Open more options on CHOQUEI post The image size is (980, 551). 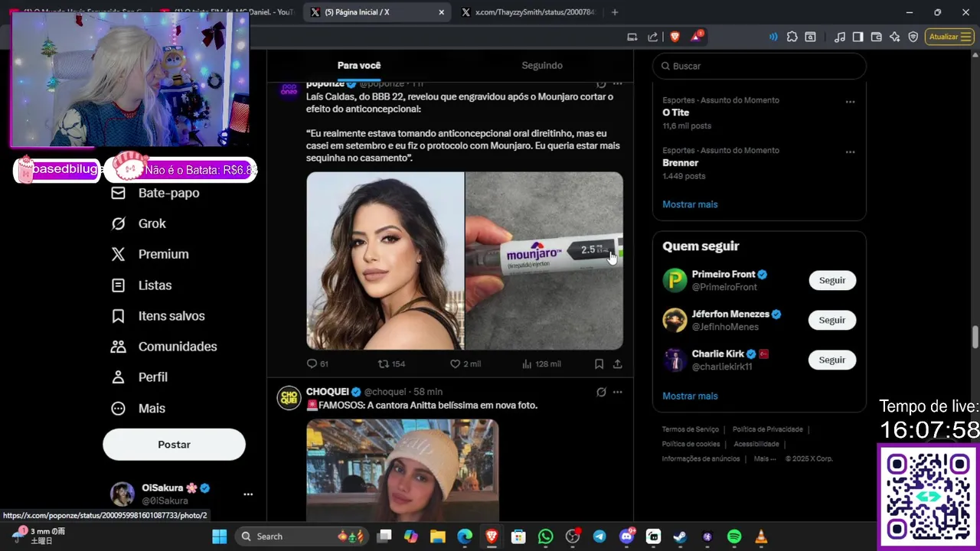click(617, 392)
